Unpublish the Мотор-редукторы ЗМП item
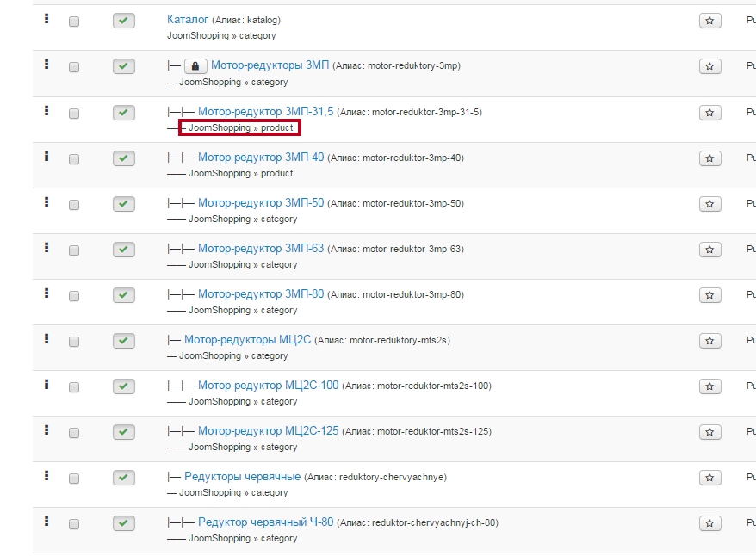 (124, 66)
